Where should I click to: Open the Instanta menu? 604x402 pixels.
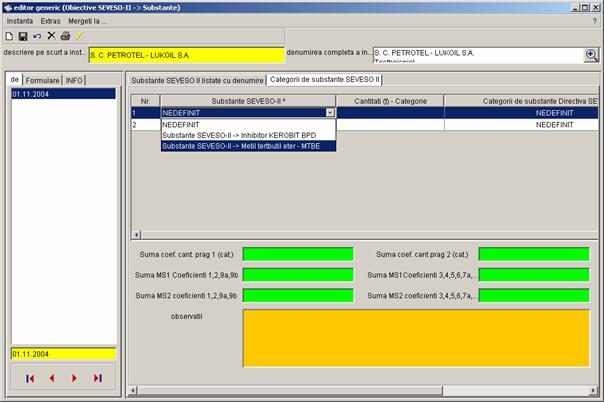[20, 20]
